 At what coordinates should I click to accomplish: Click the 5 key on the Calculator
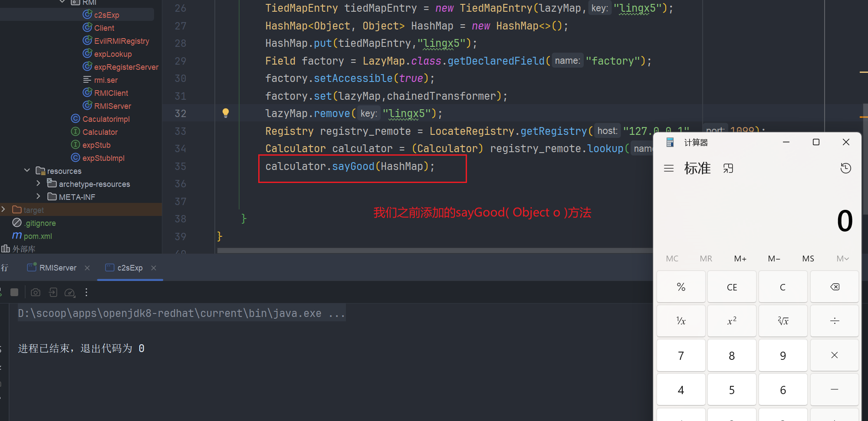point(732,390)
